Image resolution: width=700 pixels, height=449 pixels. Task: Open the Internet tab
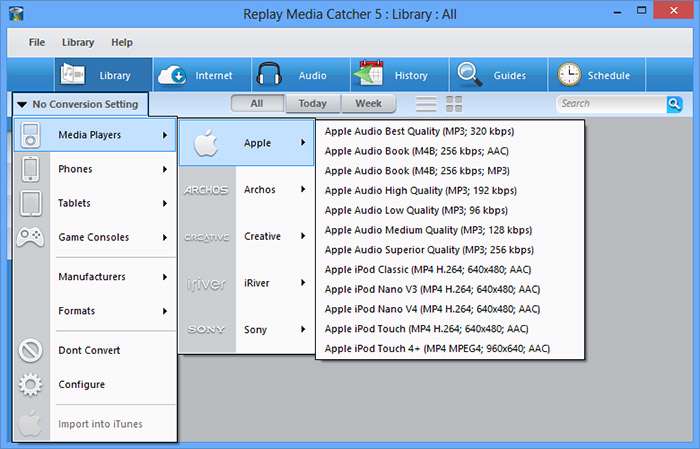[201, 75]
